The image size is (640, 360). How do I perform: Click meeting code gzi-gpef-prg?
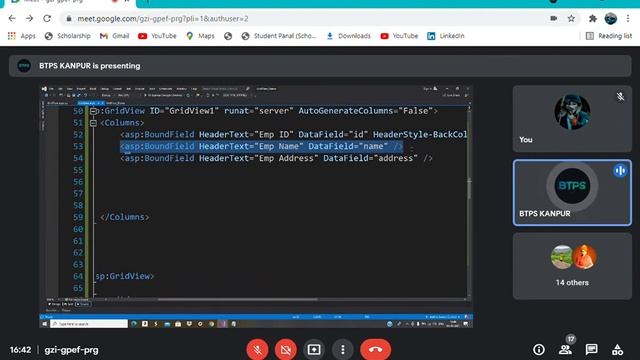point(71,350)
